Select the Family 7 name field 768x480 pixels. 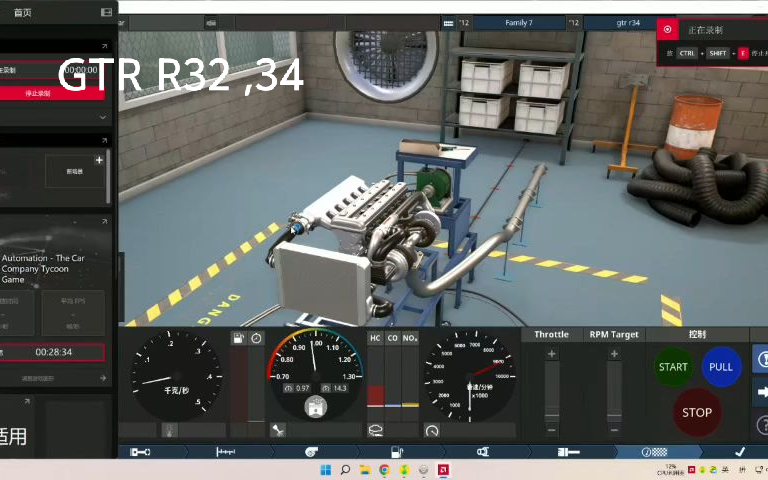pyautogui.click(x=519, y=23)
